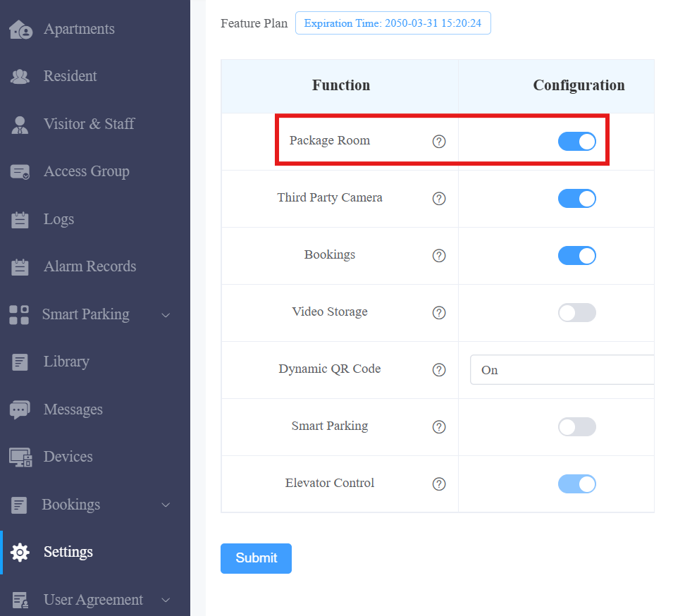Click the Apartments house icon in sidebar
This screenshot has height=616, width=673.
[x=20, y=29]
